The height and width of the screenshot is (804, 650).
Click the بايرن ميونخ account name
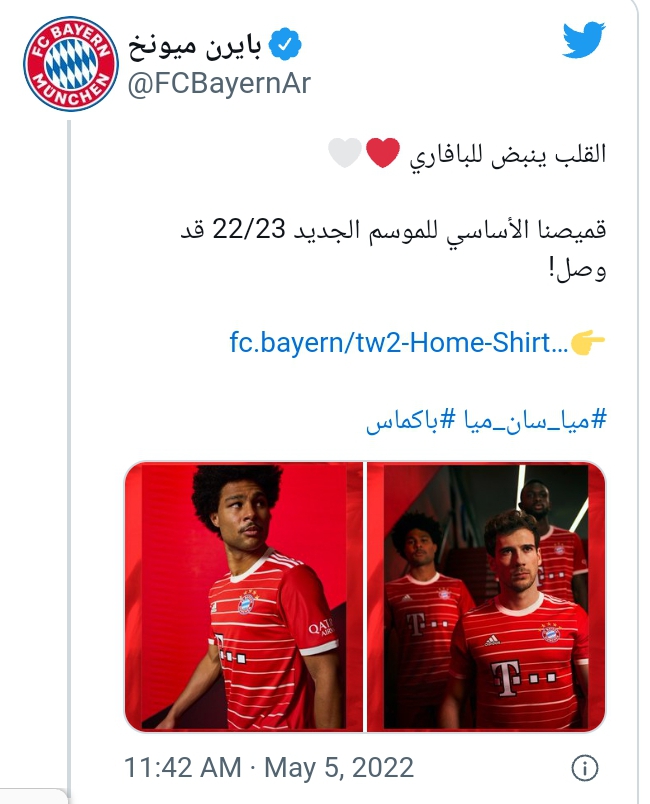point(195,46)
